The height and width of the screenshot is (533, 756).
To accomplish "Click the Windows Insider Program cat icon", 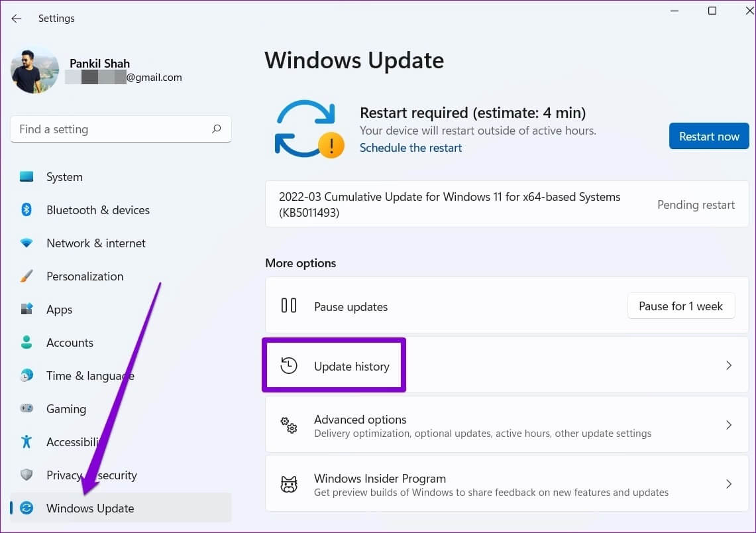I will [289, 484].
